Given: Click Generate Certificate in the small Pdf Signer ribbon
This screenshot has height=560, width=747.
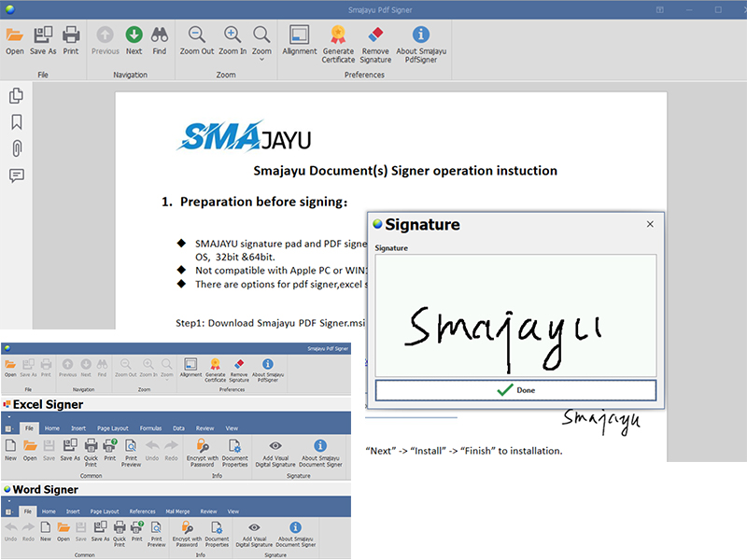Looking at the screenshot, I should (x=216, y=370).
